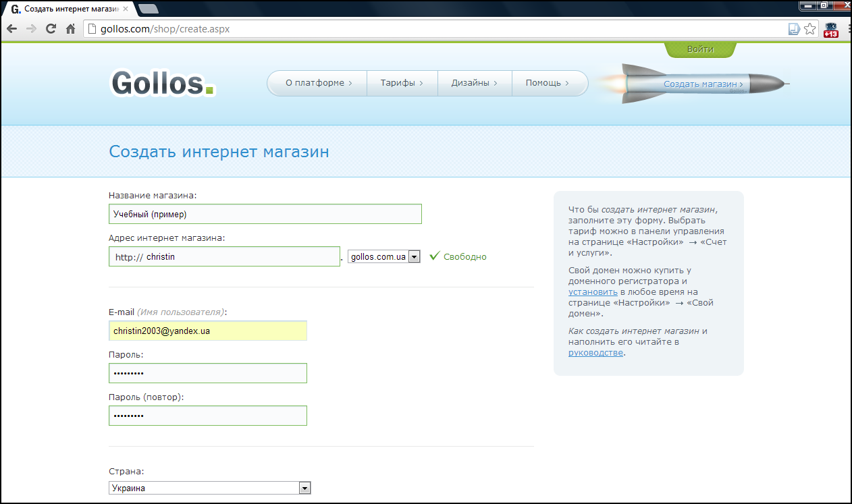Click the bookmark star icon
The height and width of the screenshot is (504, 852).
click(809, 29)
